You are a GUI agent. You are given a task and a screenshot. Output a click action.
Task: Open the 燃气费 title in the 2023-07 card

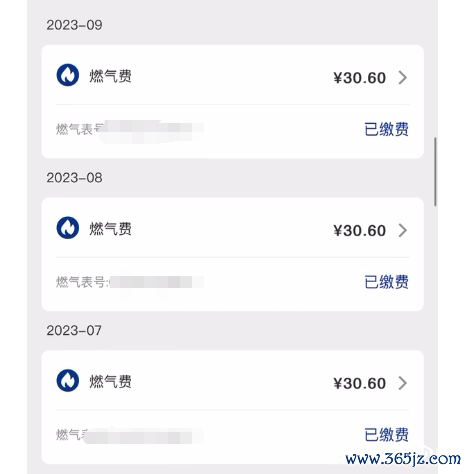tap(110, 381)
